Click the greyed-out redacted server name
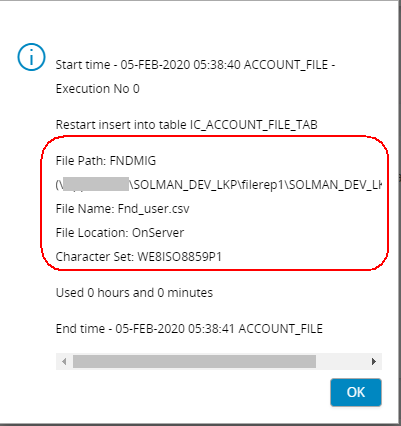 pyautogui.click(x=95, y=184)
